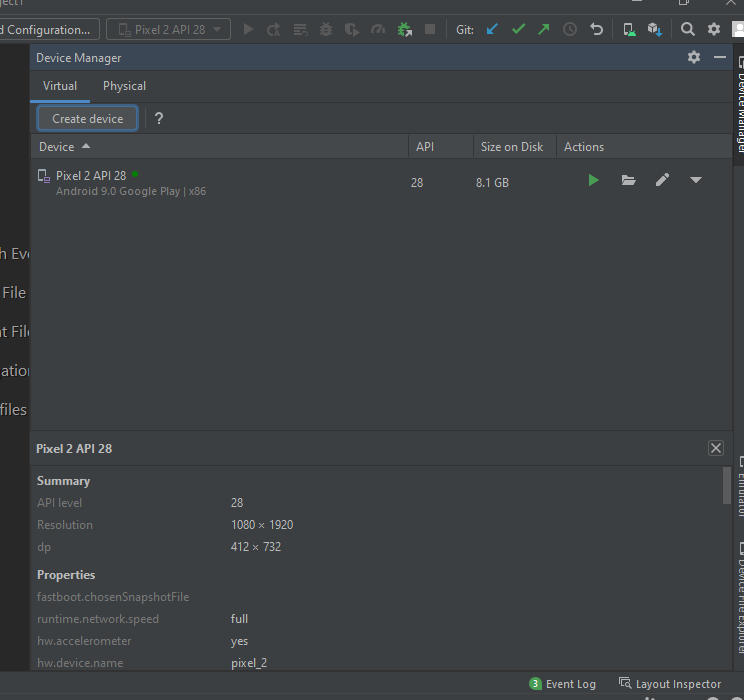
Task: Open Layout Inspector tool window
Action: click(669, 684)
